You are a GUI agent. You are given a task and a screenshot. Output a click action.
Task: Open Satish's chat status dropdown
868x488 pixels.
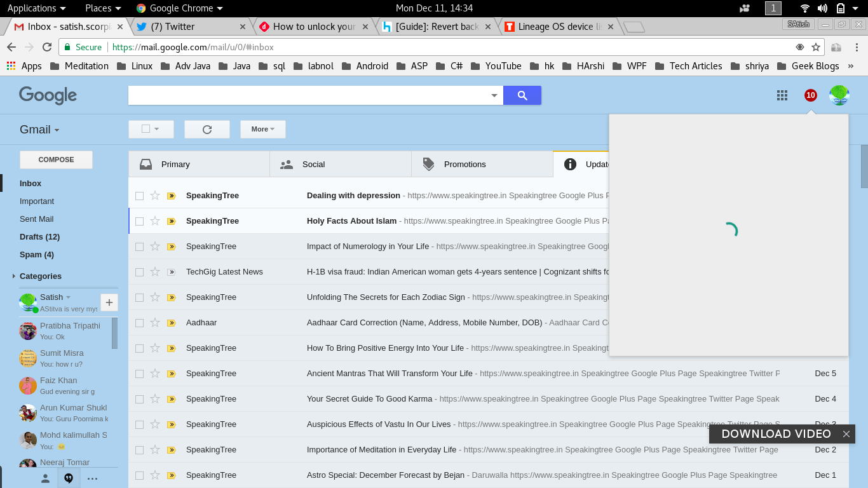[x=69, y=297]
